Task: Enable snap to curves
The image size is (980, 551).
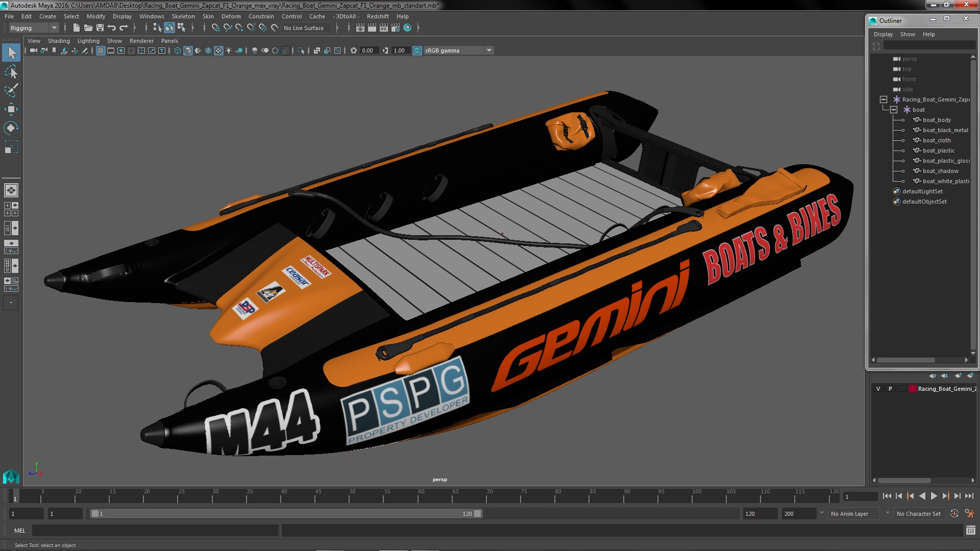Action: (228, 28)
